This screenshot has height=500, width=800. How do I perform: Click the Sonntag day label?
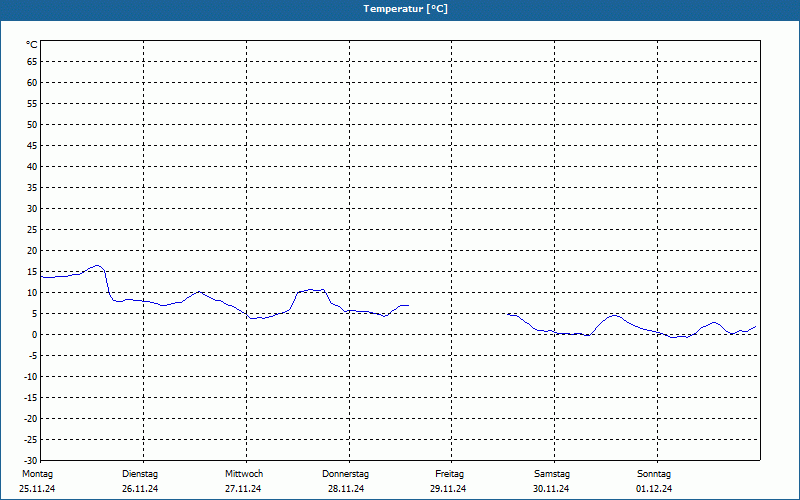point(654,474)
